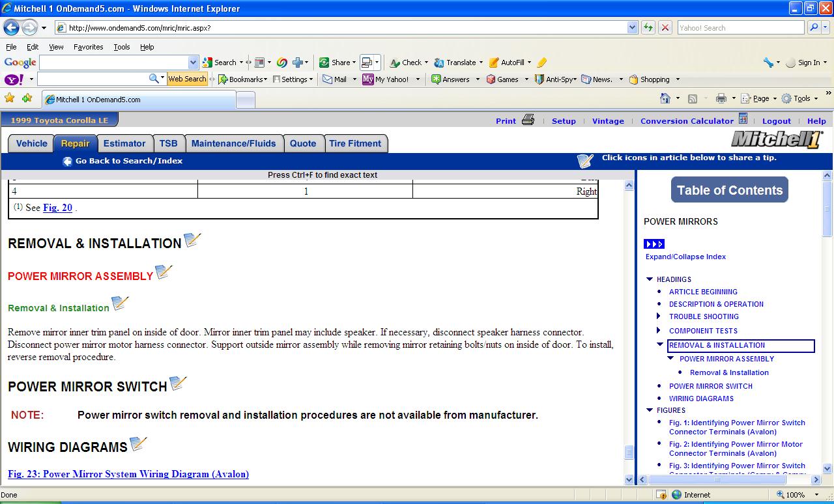Image resolution: width=834 pixels, height=504 pixels.
Task: Click the tip note icon beside POWER MIRROR ASSEMBLY
Action: pyautogui.click(x=164, y=272)
